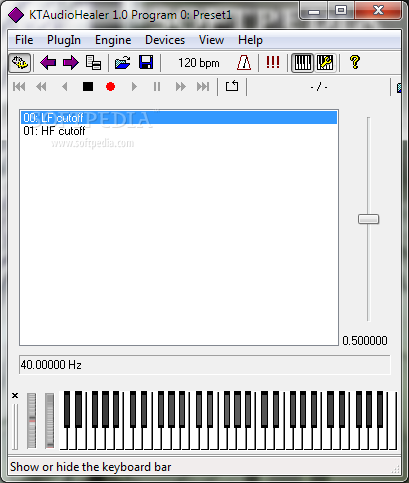Screen dimensions: 409x483
Task: Close keyboard bar with the x
Action: (x=15, y=396)
